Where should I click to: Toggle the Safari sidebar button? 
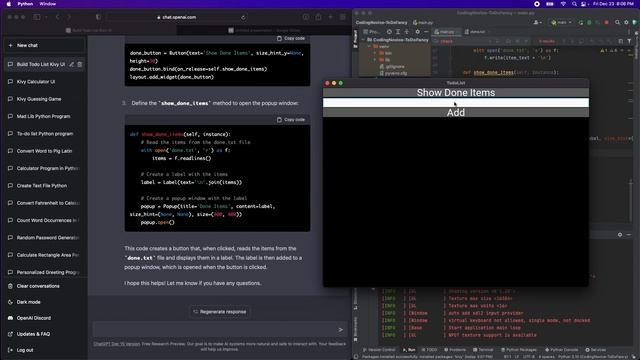tap(37, 17)
